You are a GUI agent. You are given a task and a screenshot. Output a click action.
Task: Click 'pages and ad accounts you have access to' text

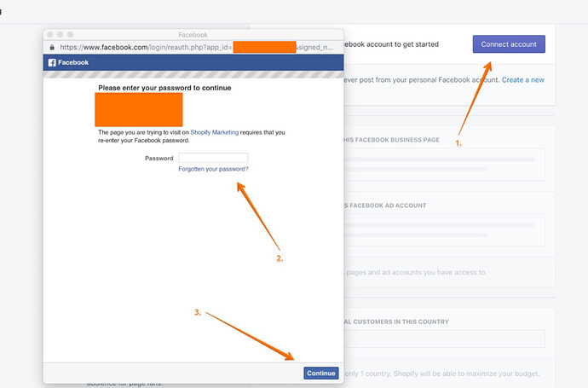[x=417, y=272]
